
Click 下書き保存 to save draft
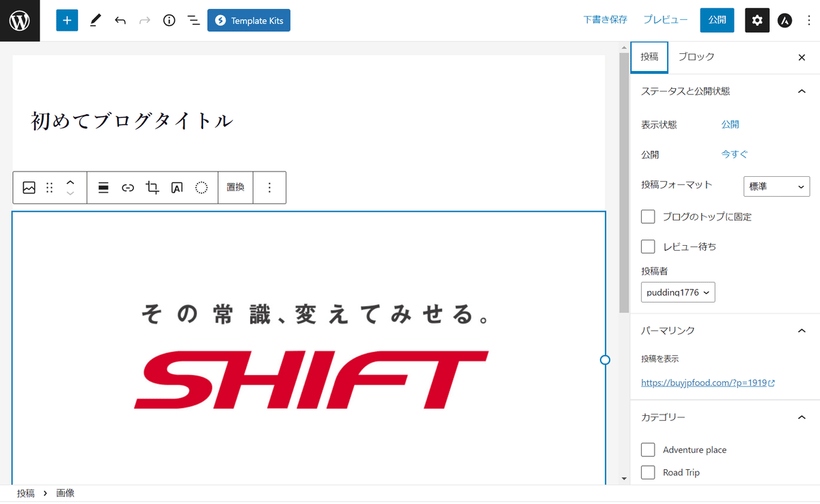pyautogui.click(x=605, y=20)
